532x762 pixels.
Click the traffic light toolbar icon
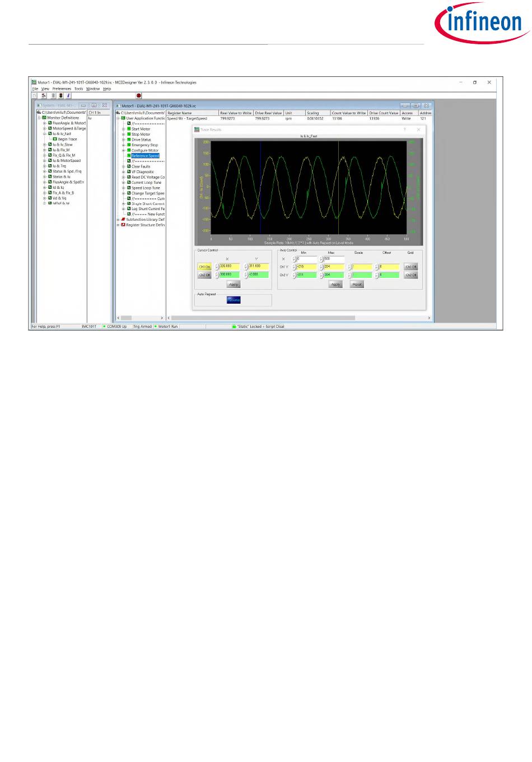click(x=60, y=96)
